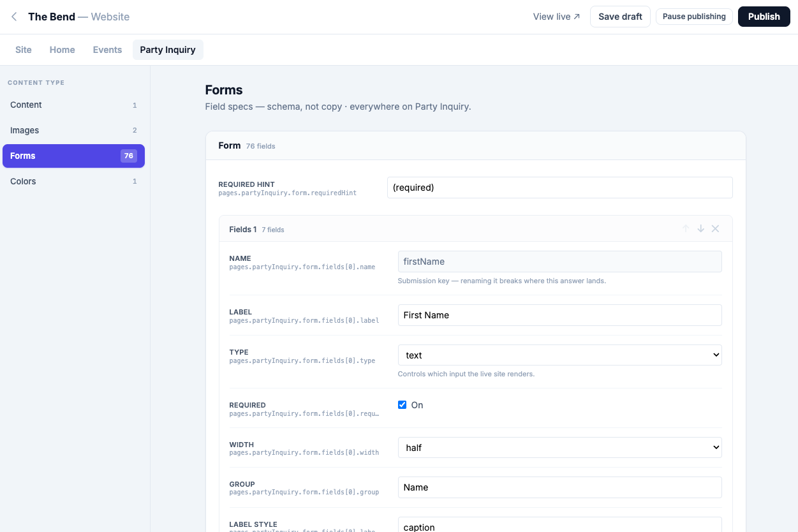This screenshot has width=798, height=532.
Task: Select the Party Inquiry tab
Action: (x=168, y=50)
